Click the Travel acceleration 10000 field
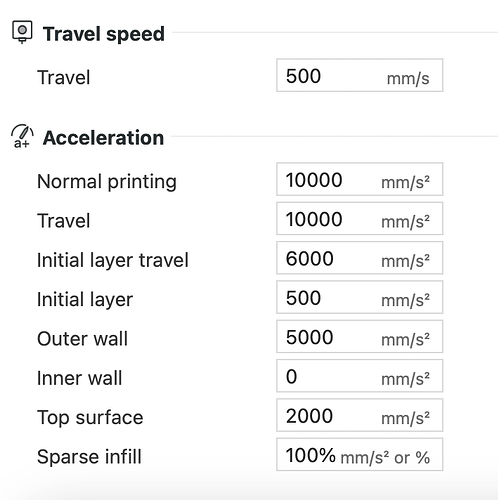Screen dimensions: 498x500 pyautogui.click(x=359, y=219)
